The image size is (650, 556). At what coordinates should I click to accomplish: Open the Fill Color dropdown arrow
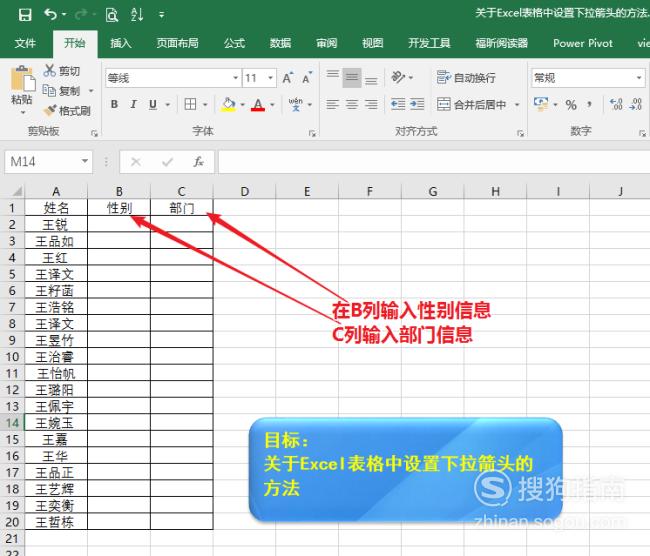(243, 105)
